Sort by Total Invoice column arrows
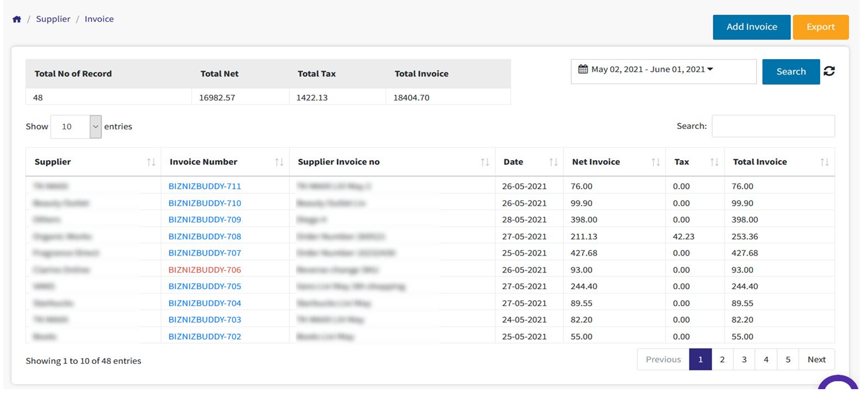The width and height of the screenshot is (868, 395). (825, 162)
